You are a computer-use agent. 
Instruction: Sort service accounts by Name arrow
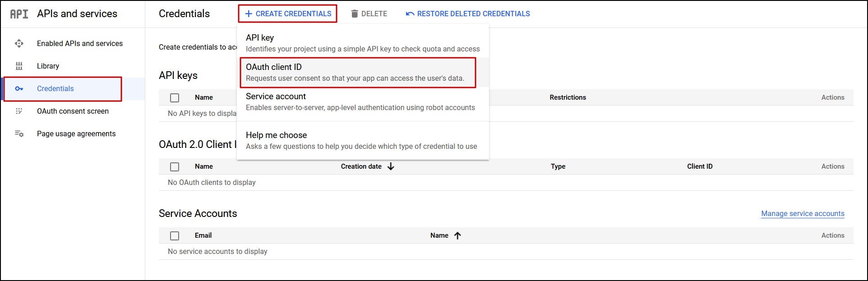[457, 235]
